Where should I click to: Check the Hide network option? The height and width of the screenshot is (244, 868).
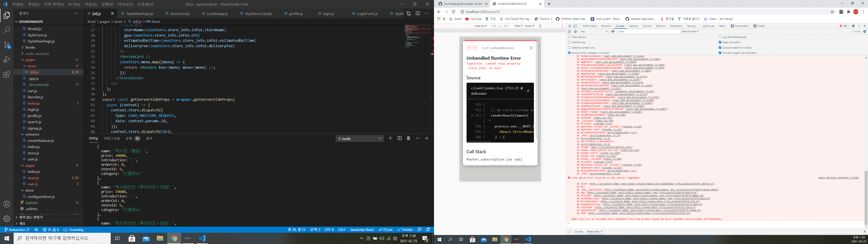pos(570,37)
